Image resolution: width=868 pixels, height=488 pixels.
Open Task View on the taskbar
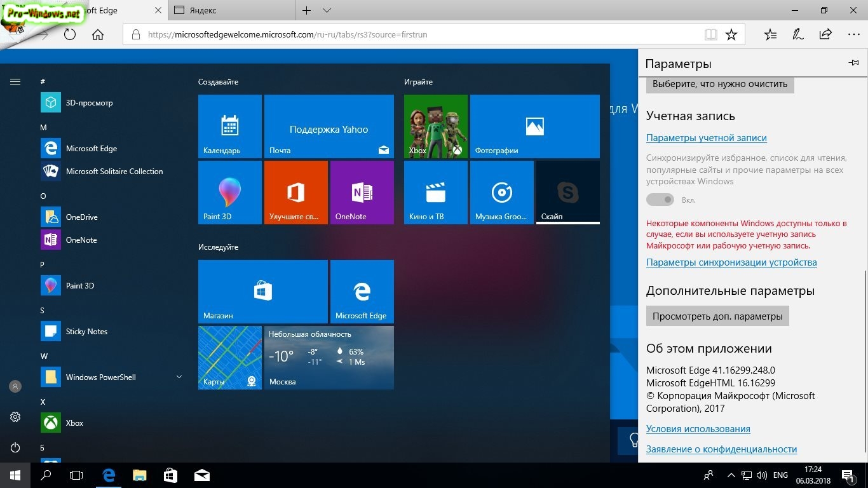(x=76, y=475)
